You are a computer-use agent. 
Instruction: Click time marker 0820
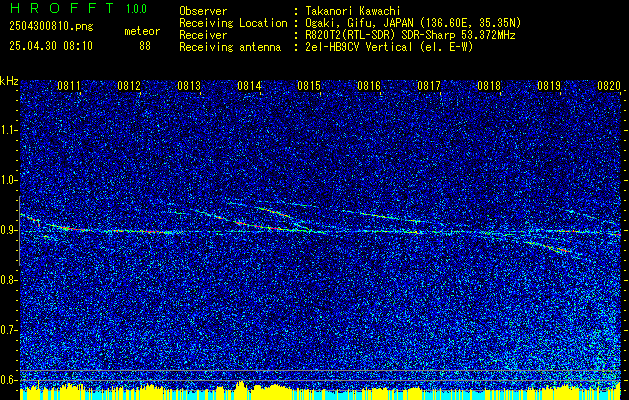tap(609, 85)
